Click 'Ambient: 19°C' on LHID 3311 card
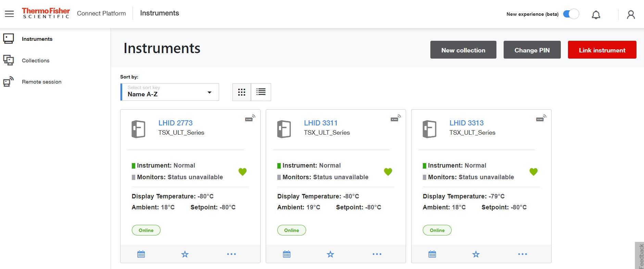The width and height of the screenshot is (644, 269). point(299,207)
